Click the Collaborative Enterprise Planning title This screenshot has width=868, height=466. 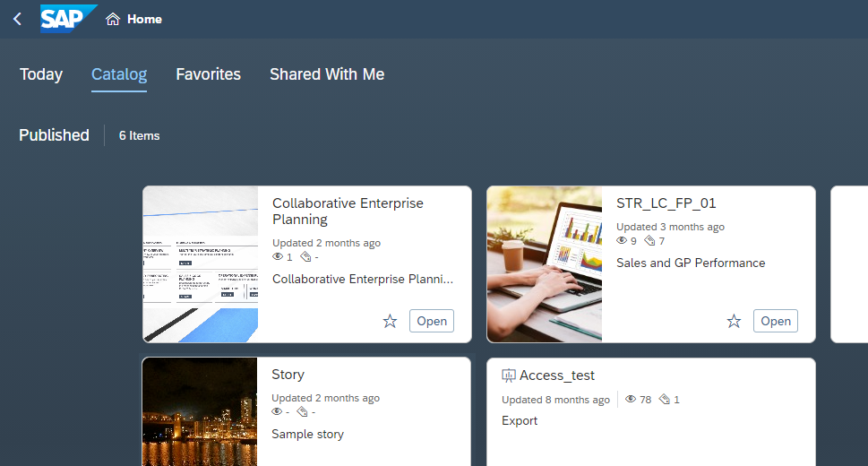[x=348, y=211]
